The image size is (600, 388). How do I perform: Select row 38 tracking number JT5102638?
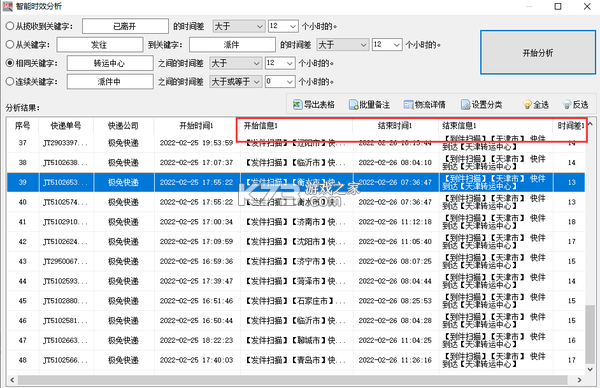tap(65, 162)
